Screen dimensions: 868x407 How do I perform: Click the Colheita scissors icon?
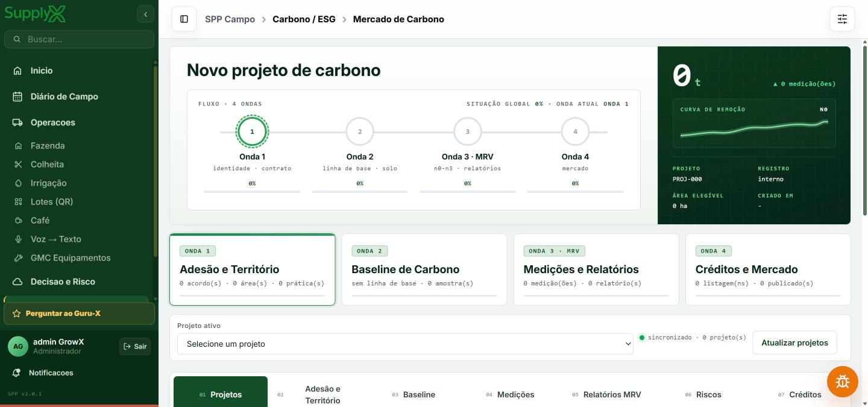click(18, 165)
